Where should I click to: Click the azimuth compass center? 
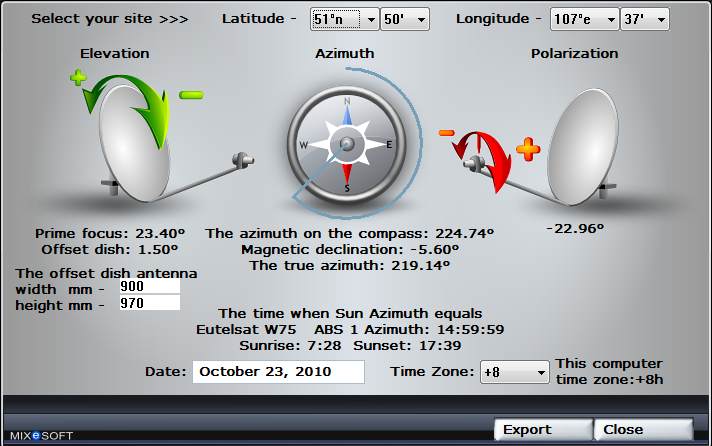[x=347, y=144]
